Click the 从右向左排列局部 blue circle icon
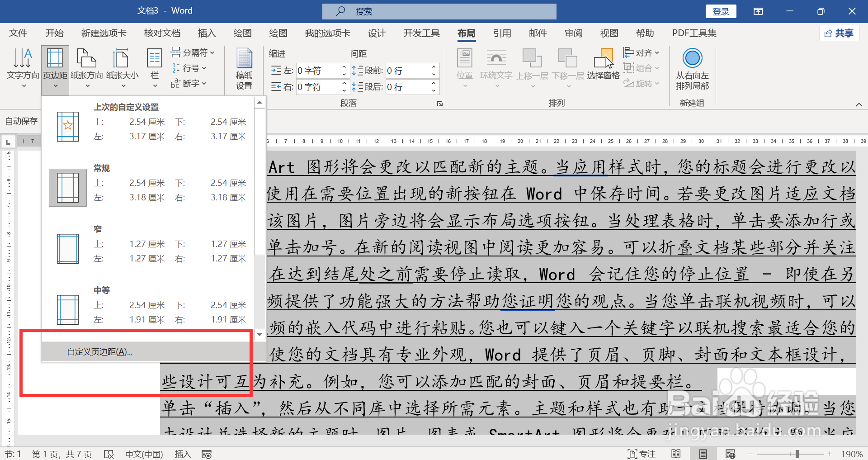This screenshot has width=868, height=460. [x=692, y=58]
